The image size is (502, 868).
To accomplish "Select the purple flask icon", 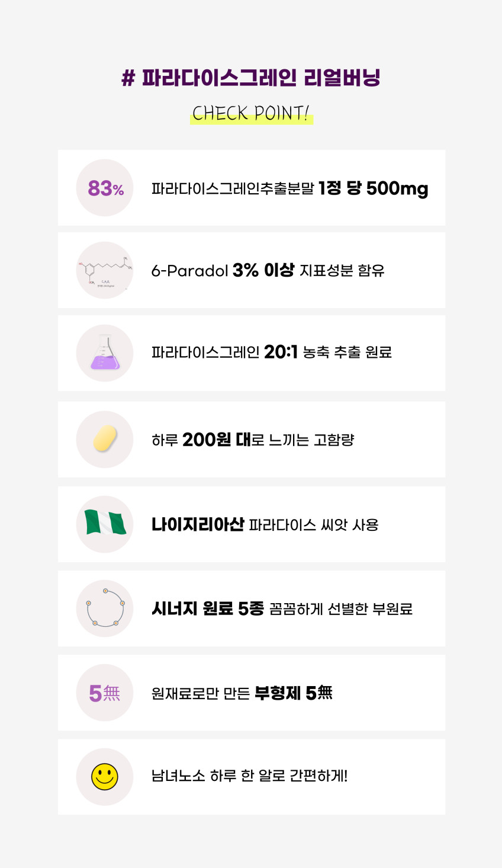I will (105, 353).
